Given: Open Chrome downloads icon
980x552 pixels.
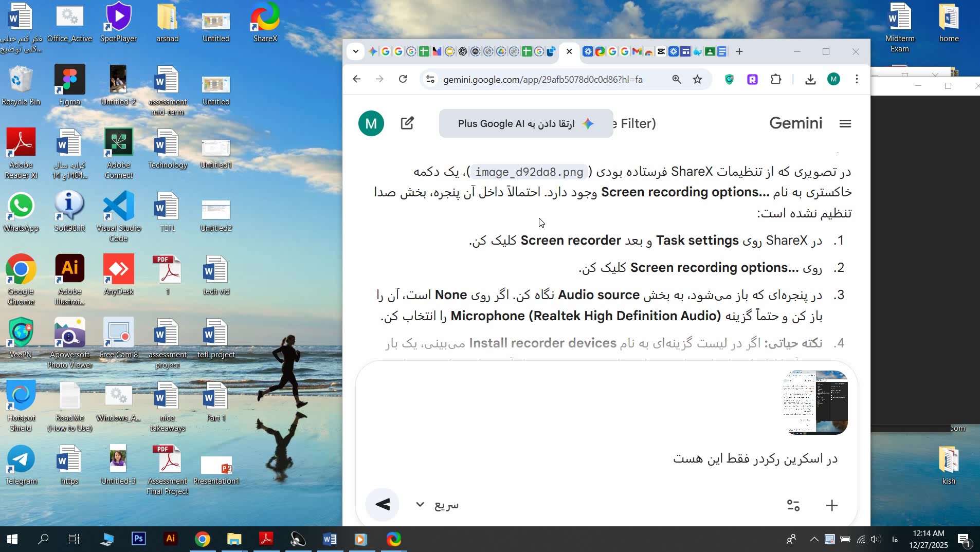Looking at the screenshot, I should pyautogui.click(x=810, y=79).
